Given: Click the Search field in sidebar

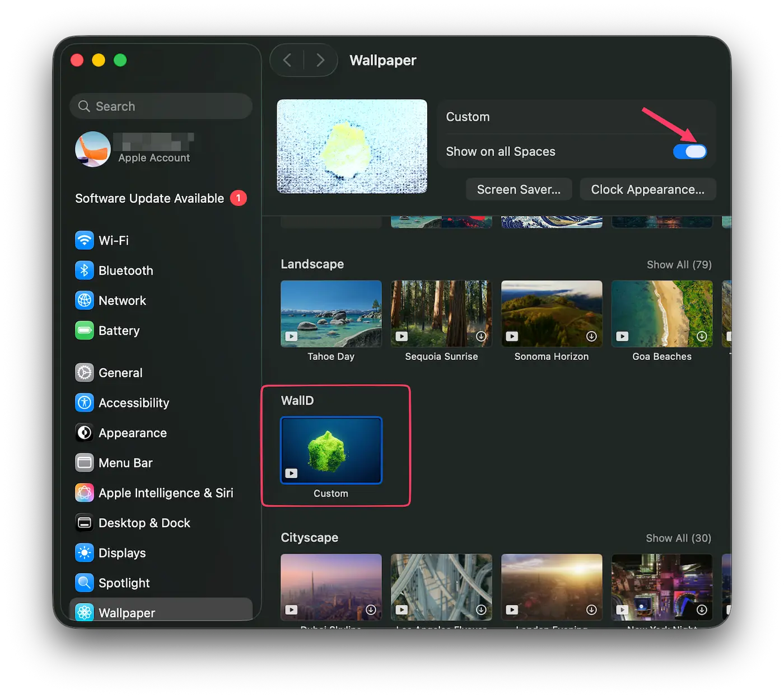Looking at the screenshot, I should (161, 106).
